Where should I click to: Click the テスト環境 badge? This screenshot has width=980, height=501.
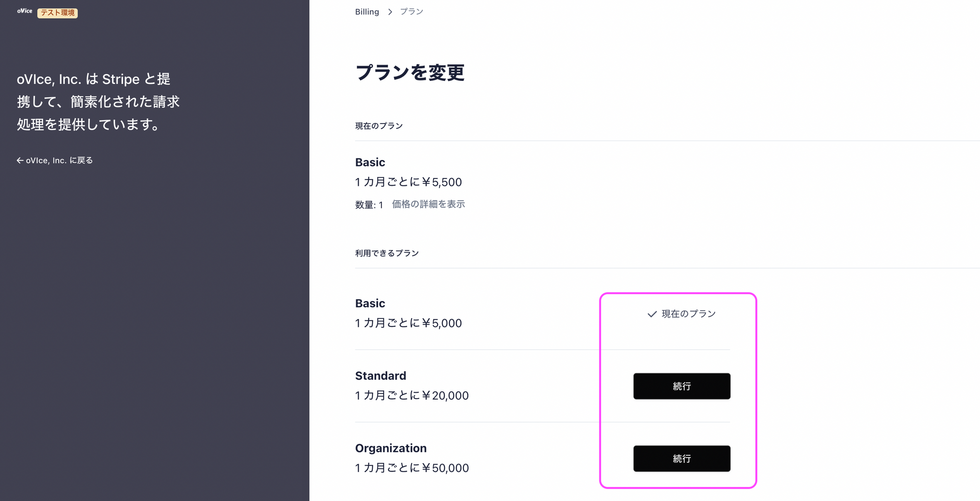[57, 13]
